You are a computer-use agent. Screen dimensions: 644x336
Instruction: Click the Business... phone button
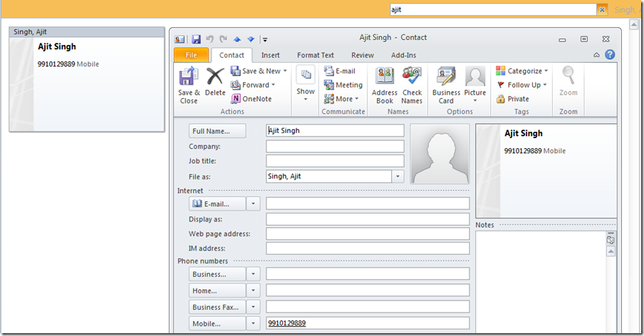coord(217,274)
